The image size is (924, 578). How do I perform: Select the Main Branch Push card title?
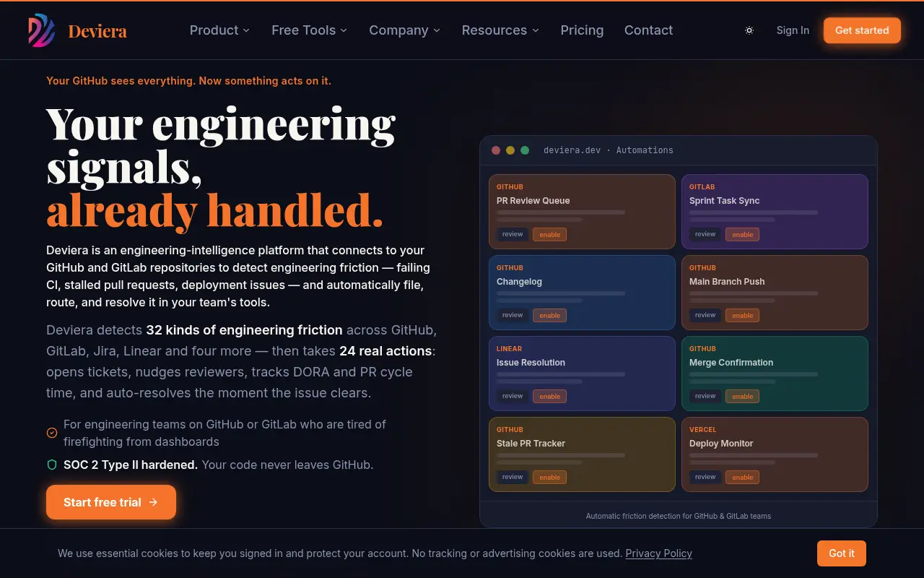[x=727, y=282]
